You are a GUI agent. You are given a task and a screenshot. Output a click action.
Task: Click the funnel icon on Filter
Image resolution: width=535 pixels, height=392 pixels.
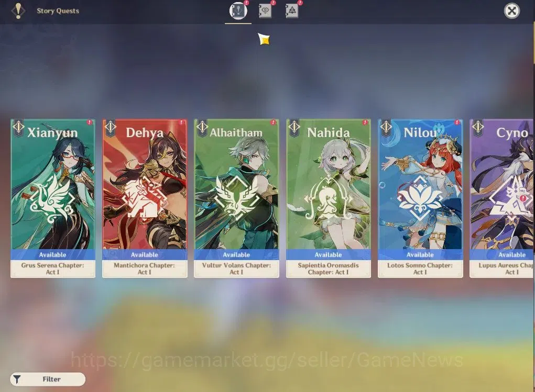click(x=17, y=379)
